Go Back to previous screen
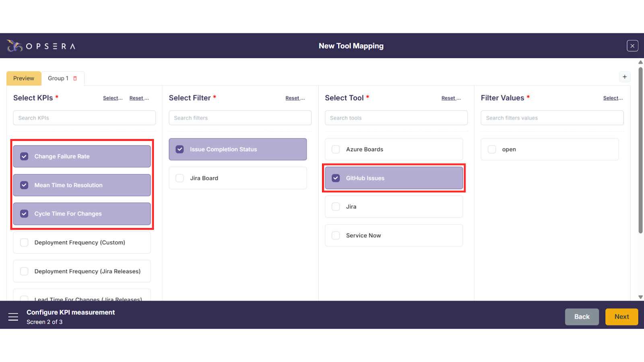The image size is (644, 362). coord(582,317)
